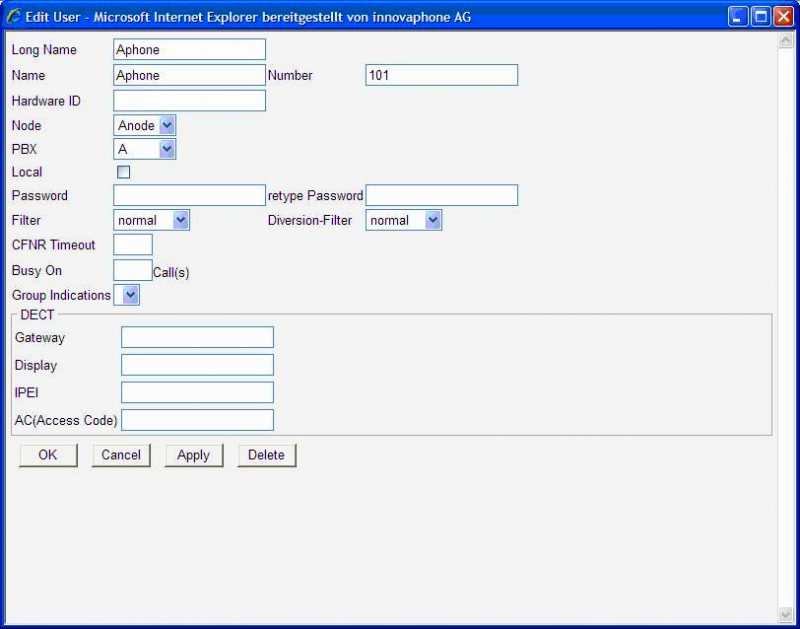Click the innovaphone icon in the title bar
Viewport: 800px width, 629px height.
(x=12, y=16)
